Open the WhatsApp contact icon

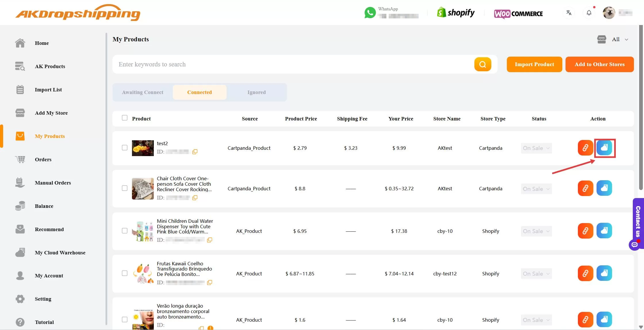tap(370, 12)
